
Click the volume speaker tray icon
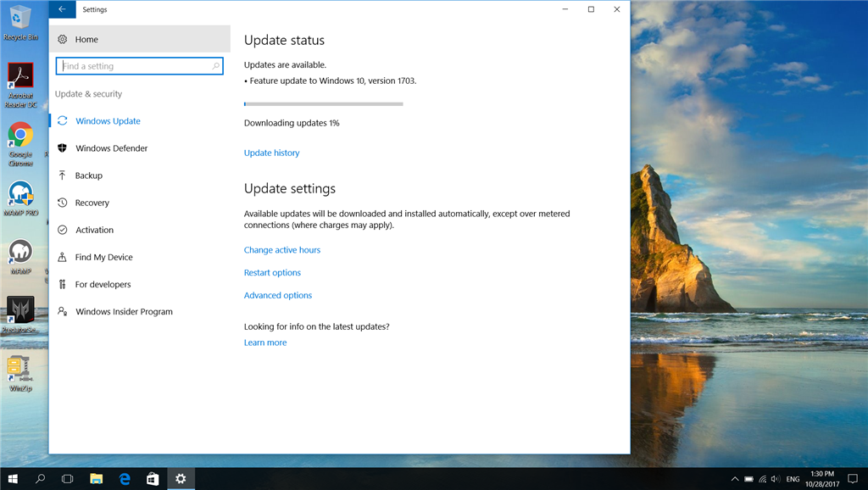click(x=776, y=479)
